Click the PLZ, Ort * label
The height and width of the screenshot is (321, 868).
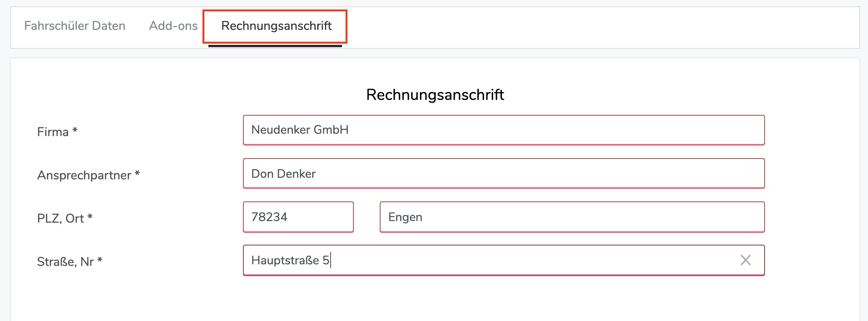[65, 218]
